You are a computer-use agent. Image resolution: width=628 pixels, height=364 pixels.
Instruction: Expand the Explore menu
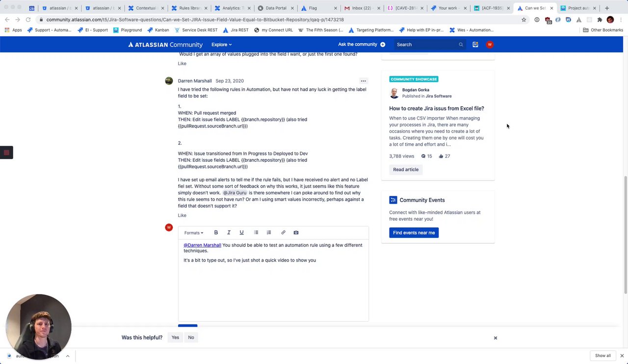click(221, 45)
